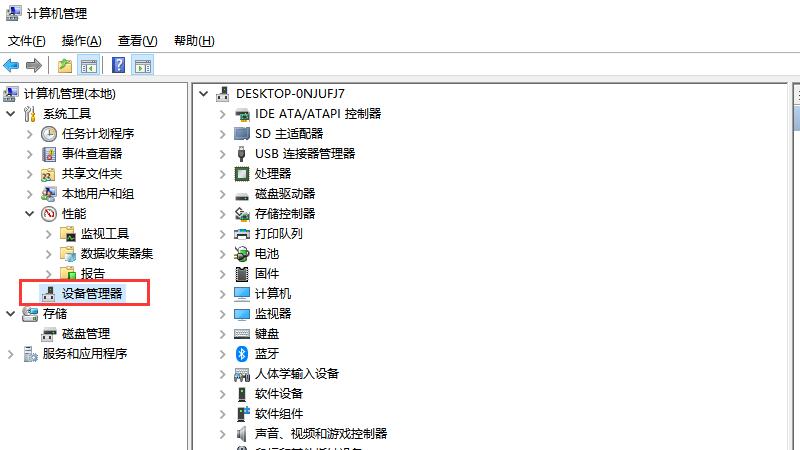Select 设备管理器 in the left tree

92,293
